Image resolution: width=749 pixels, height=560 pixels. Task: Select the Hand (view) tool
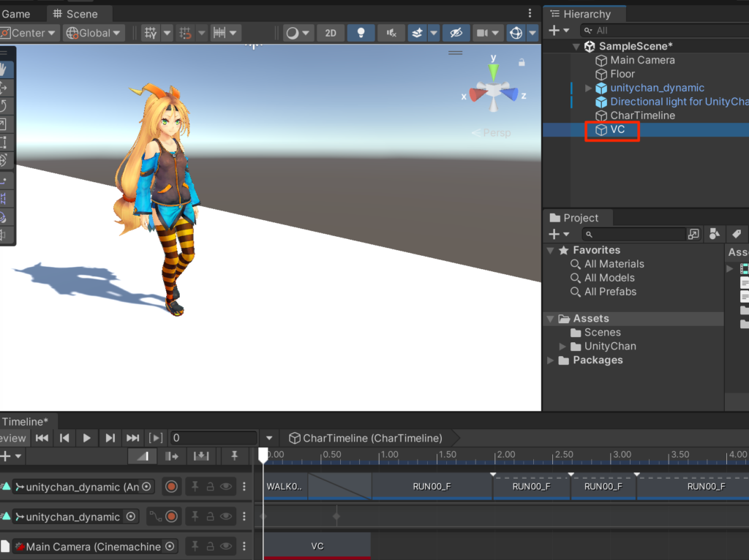pyautogui.click(x=4, y=69)
